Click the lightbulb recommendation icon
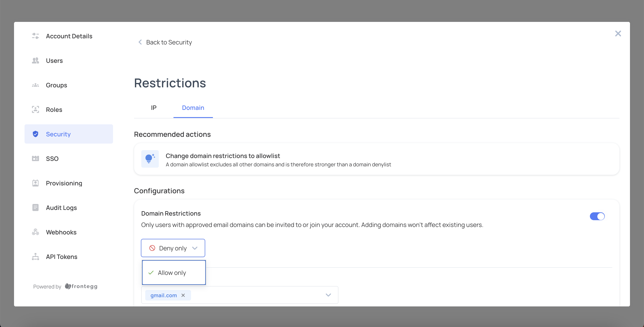The image size is (644, 327). tap(150, 159)
